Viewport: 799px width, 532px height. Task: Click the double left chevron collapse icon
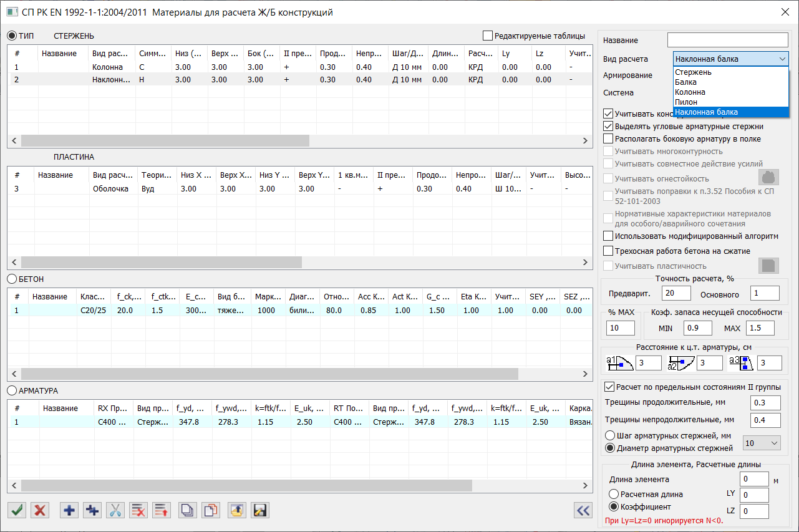(583, 510)
